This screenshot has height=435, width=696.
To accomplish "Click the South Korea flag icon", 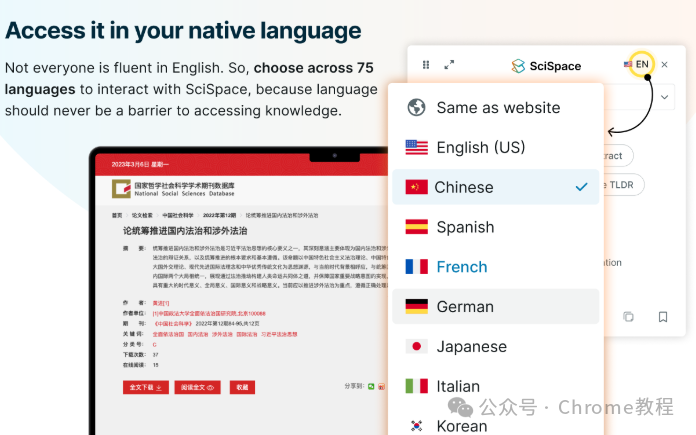I will 416,426.
